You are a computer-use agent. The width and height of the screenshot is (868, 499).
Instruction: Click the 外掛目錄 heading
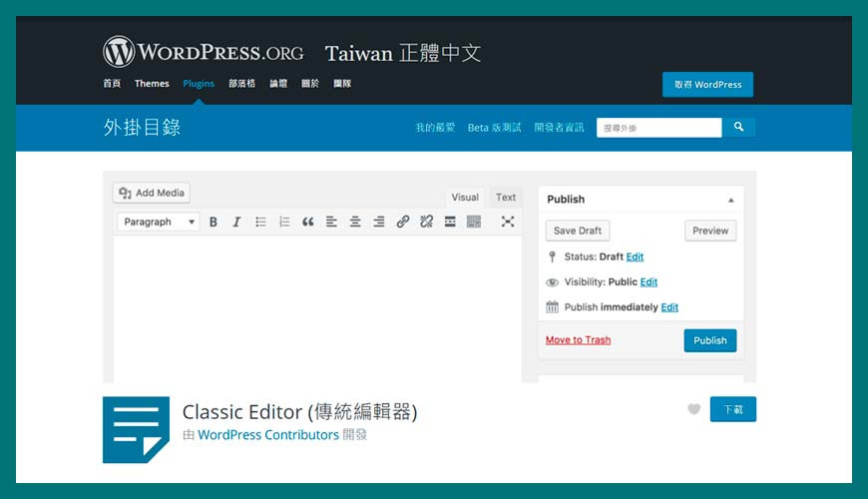tap(142, 128)
